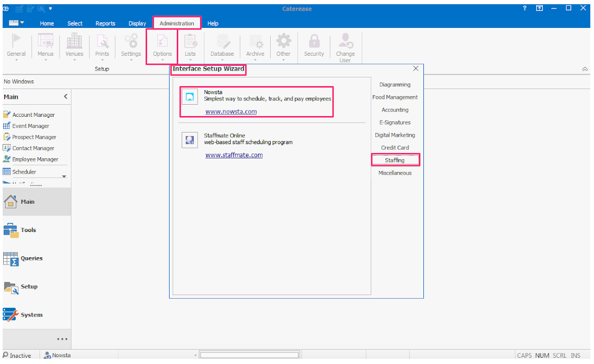Open Prospect Manager in sidebar

click(34, 137)
